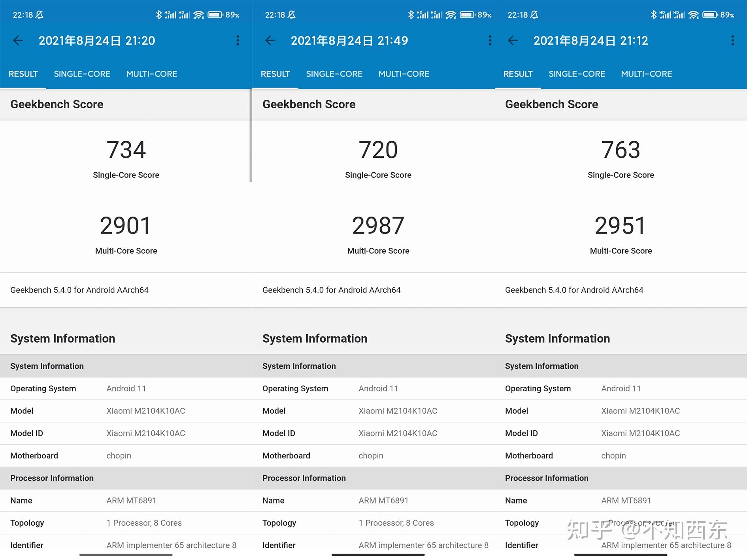This screenshot has width=747, height=560.
Task: Select the RESULT tab on the right screen
Action: point(518,74)
